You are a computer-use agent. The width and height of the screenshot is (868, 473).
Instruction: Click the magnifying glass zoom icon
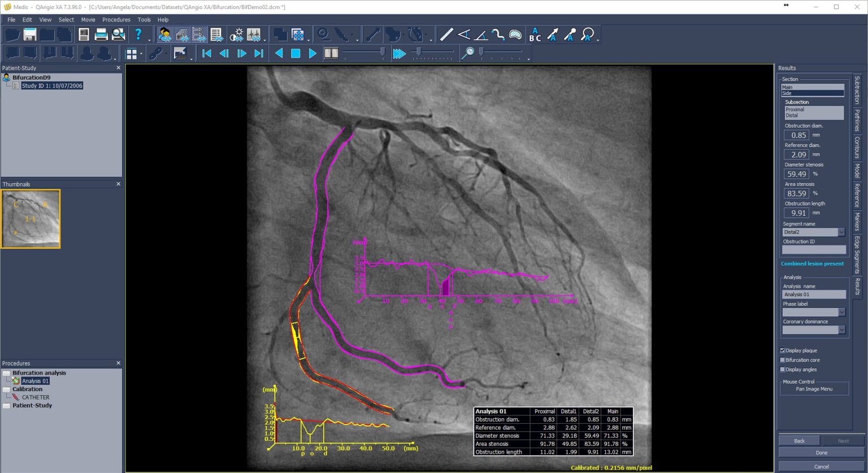point(468,54)
